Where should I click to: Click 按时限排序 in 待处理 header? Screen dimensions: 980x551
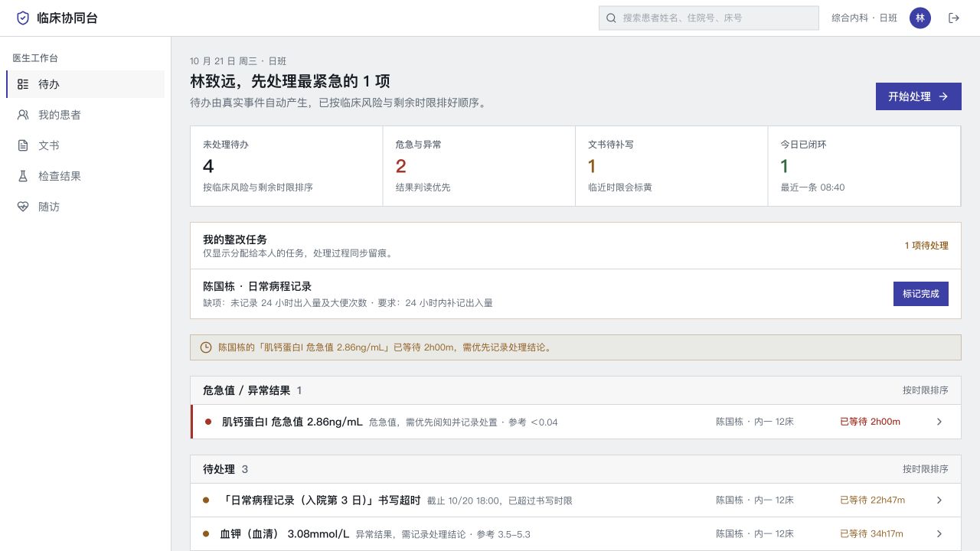pyautogui.click(x=926, y=469)
